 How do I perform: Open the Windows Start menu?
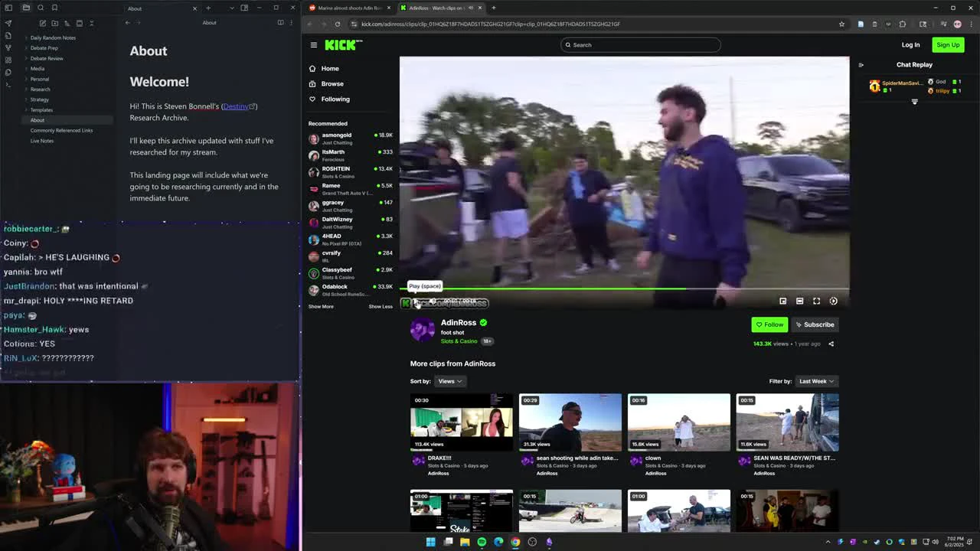pos(430,542)
